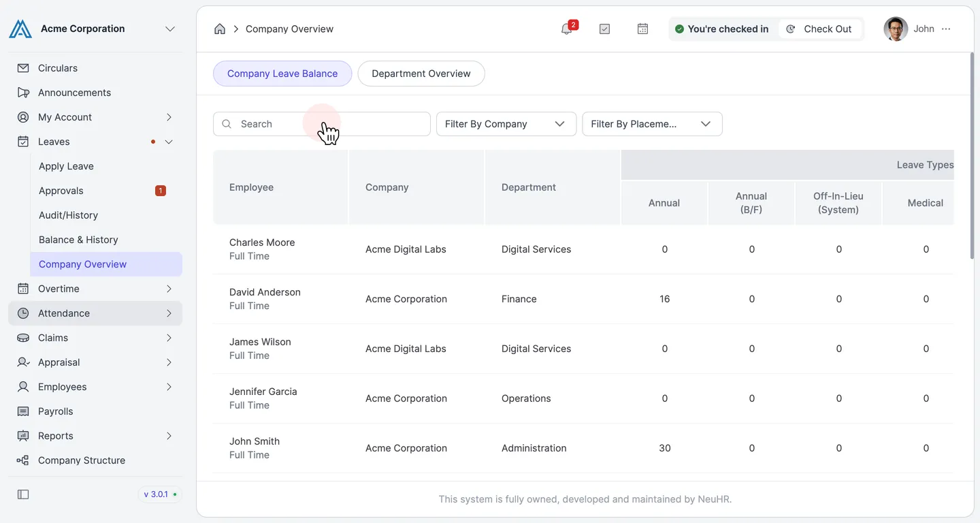Click the My Account person icon
Screen dimensions: 980x523
click(23, 117)
